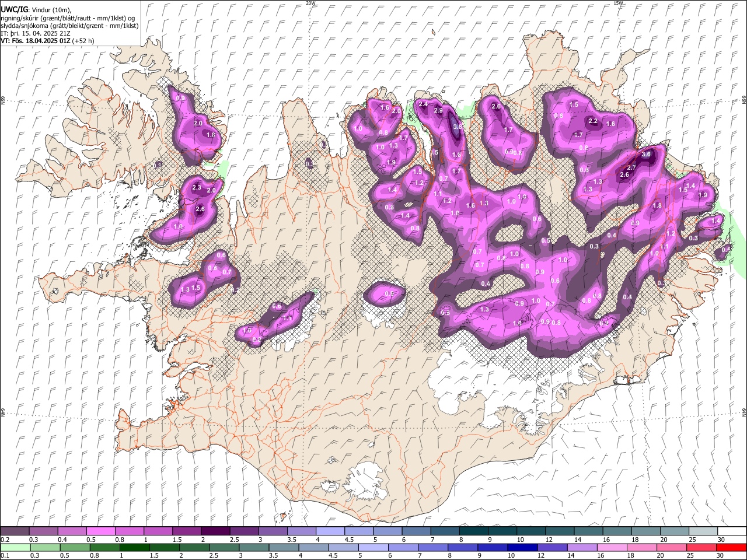This screenshot has width=747, height=560.
Task: Select the darkest green swatch labeled 1
Action: pyautogui.click(x=134, y=547)
